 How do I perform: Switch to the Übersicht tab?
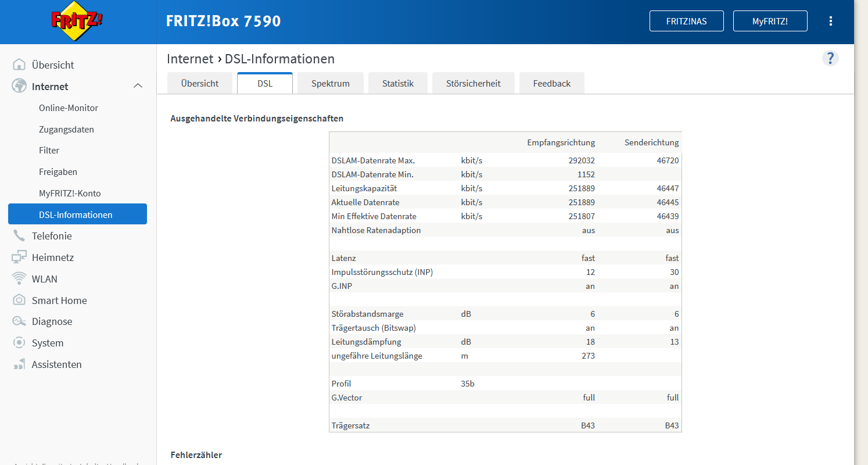click(x=200, y=83)
